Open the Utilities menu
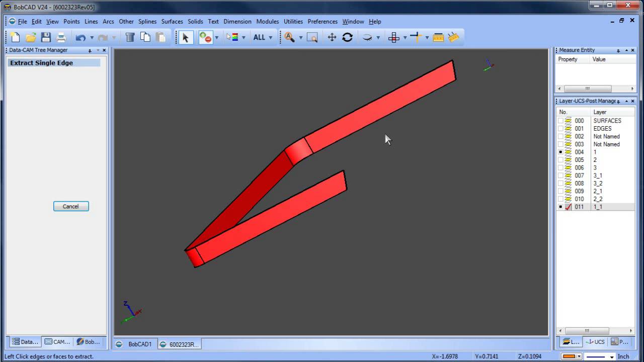 coord(293,22)
